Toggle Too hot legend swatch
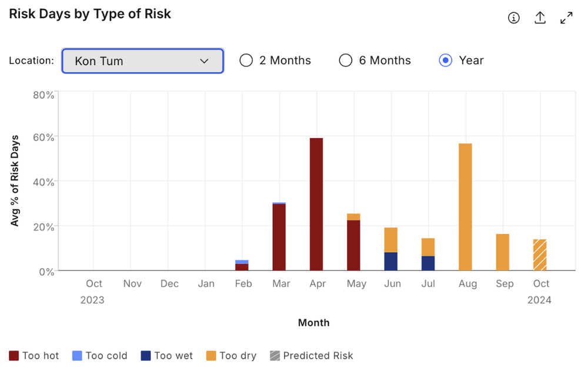Viewport: 588px width, 368px height. 14,356
